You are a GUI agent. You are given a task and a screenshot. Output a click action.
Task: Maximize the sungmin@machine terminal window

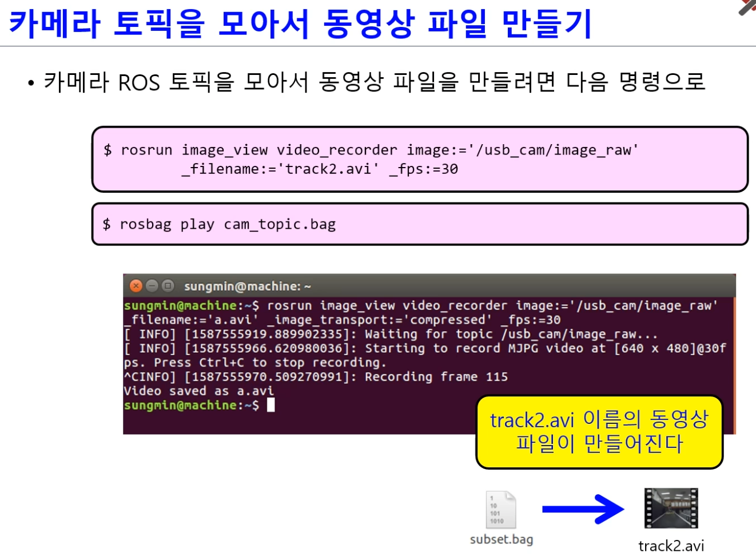168,285
